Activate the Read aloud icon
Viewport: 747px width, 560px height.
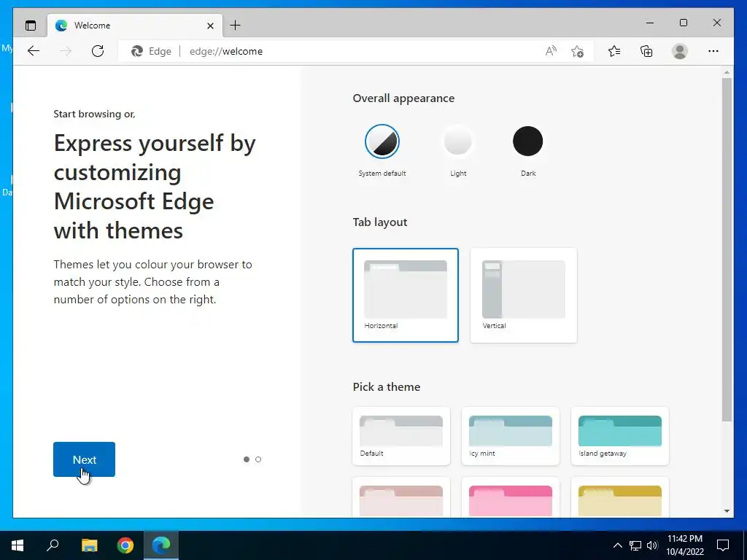(x=551, y=51)
